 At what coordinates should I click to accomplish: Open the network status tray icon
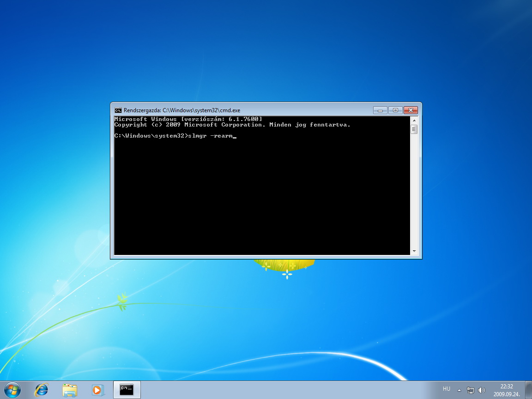coord(471,390)
